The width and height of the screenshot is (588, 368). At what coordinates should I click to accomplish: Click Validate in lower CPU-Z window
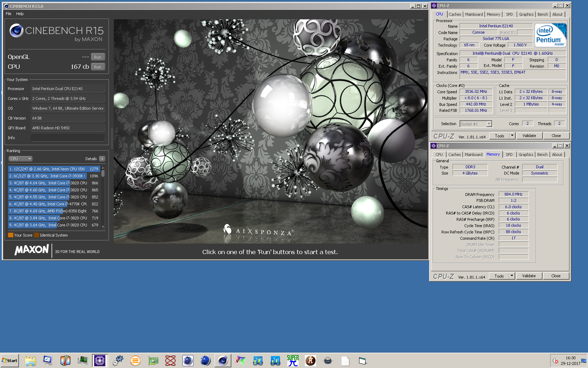click(x=529, y=276)
